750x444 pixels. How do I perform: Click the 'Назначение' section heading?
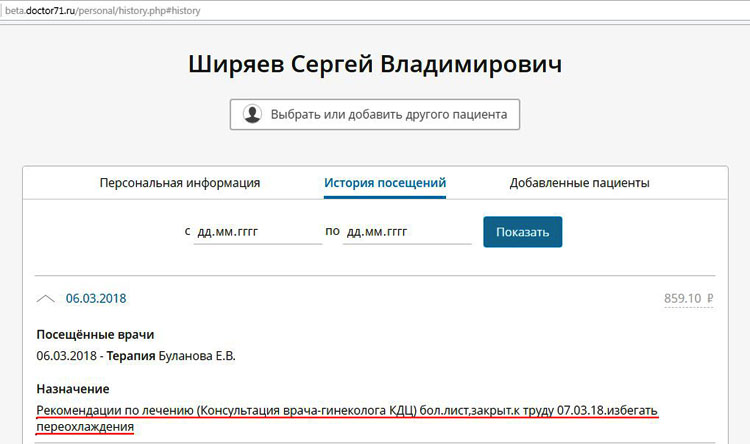tap(73, 388)
